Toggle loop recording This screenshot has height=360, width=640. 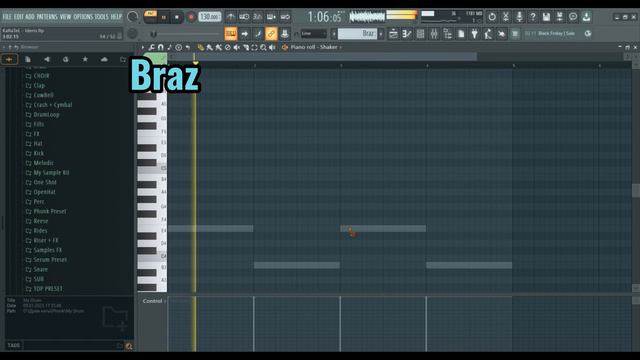pyautogui.click(x=285, y=17)
